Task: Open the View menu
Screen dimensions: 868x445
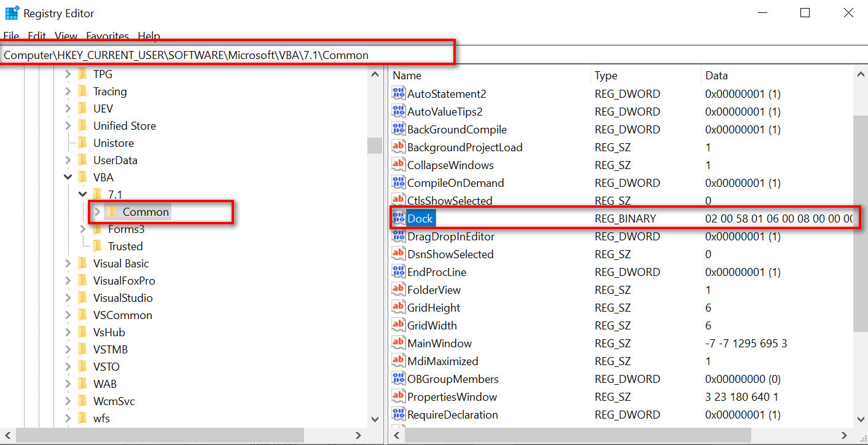Action: point(66,36)
